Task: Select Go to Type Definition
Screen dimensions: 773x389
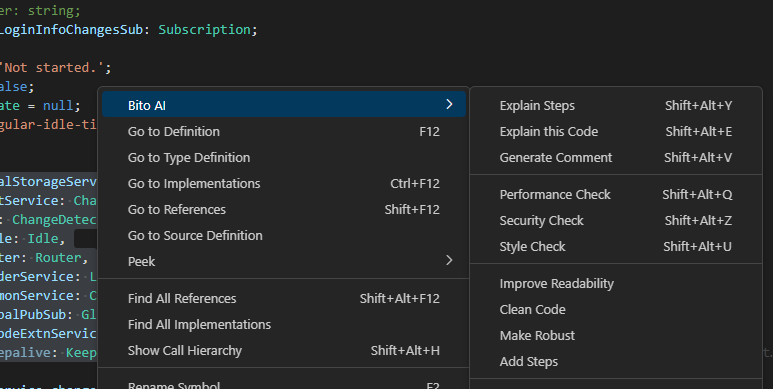Action: click(283, 157)
